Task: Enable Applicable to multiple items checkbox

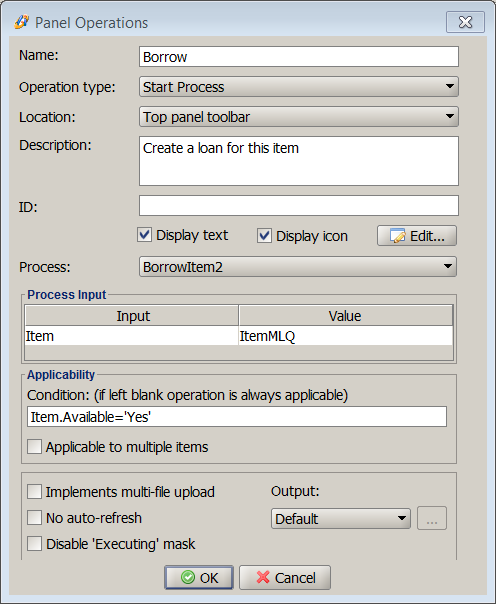Action: point(34,447)
